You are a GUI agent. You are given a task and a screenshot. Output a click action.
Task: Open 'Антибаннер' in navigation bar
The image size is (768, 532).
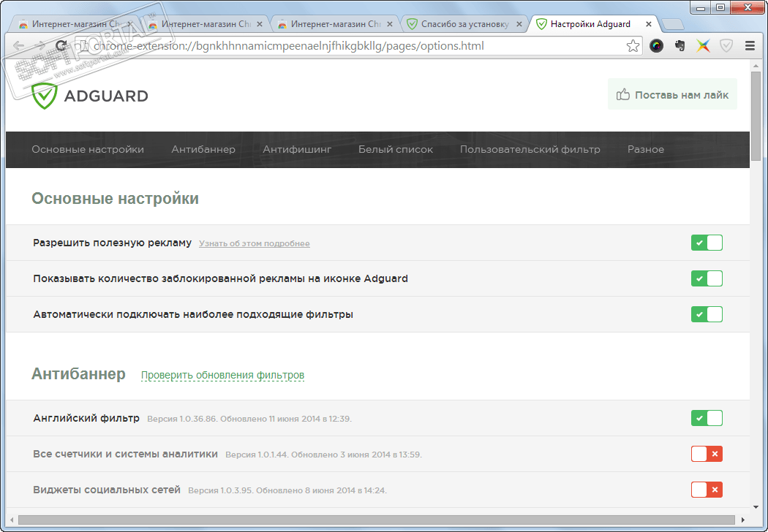[203, 149]
